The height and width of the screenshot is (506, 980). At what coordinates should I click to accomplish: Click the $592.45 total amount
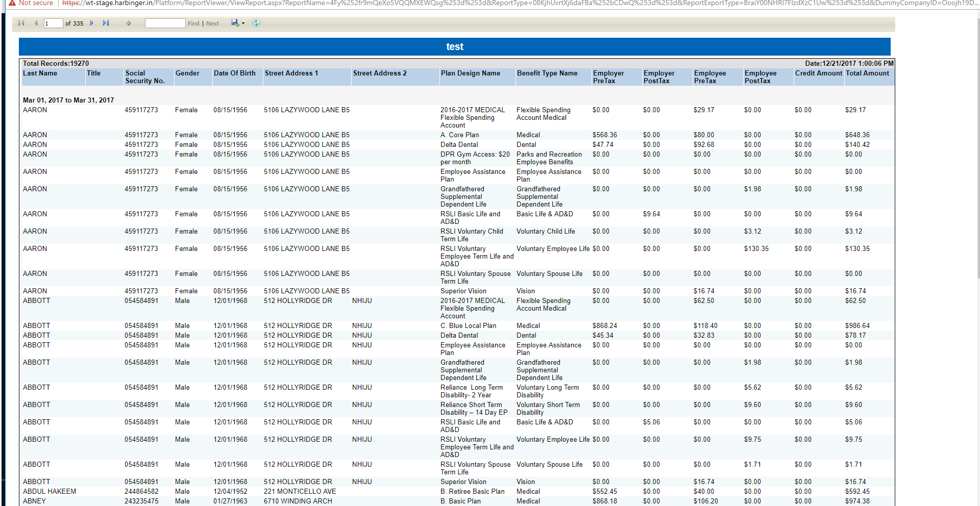[857, 491]
